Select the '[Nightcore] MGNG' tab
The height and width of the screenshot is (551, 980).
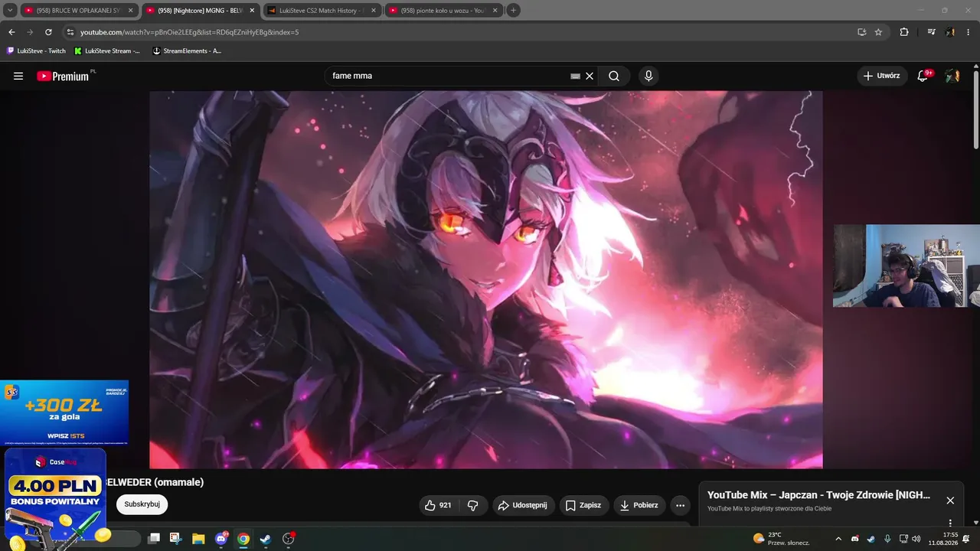coord(201,11)
